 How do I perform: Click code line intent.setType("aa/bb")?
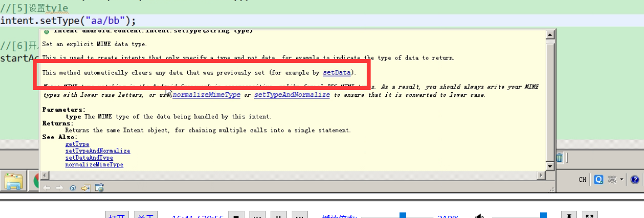(68, 20)
